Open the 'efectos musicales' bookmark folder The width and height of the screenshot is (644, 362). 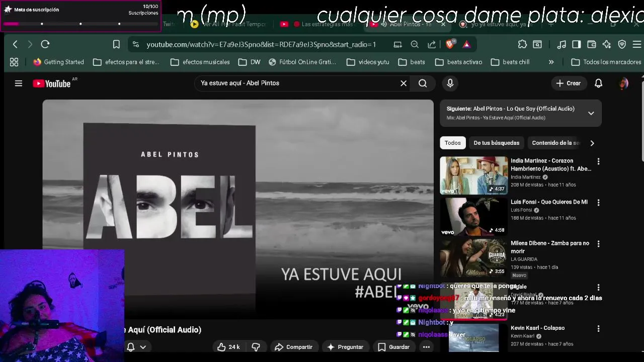(x=200, y=62)
